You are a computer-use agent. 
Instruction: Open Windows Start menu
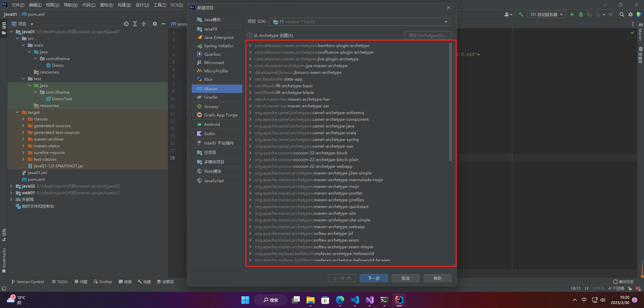[245, 300]
